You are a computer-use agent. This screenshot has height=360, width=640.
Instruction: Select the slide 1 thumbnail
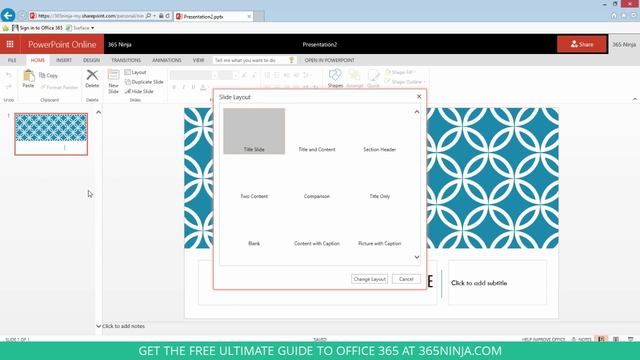(51, 134)
